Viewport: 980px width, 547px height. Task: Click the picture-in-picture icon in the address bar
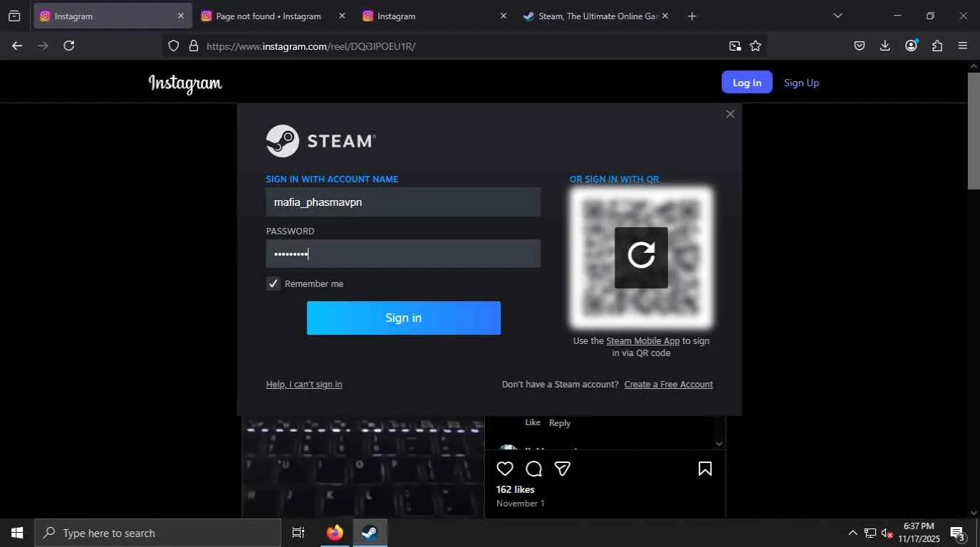735,46
